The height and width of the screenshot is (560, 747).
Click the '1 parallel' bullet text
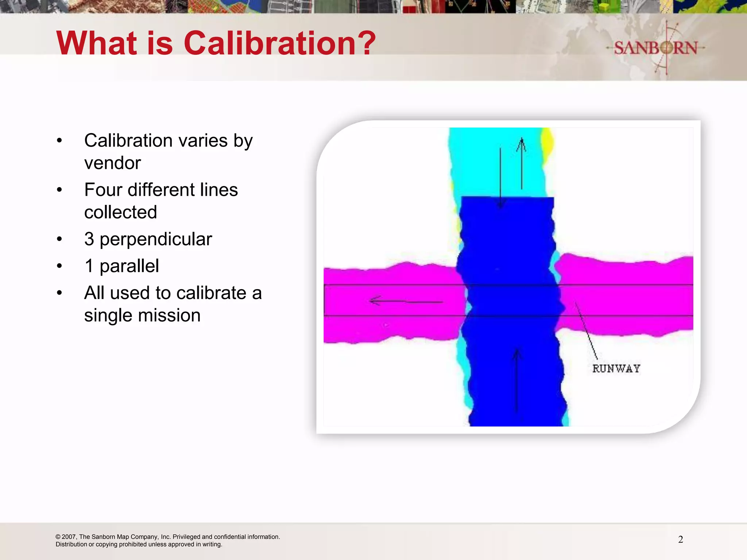click(x=121, y=266)
